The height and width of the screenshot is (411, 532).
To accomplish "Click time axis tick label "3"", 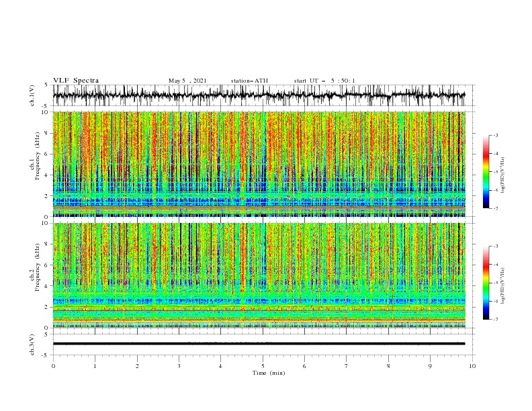I will click(x=179, y=366).
